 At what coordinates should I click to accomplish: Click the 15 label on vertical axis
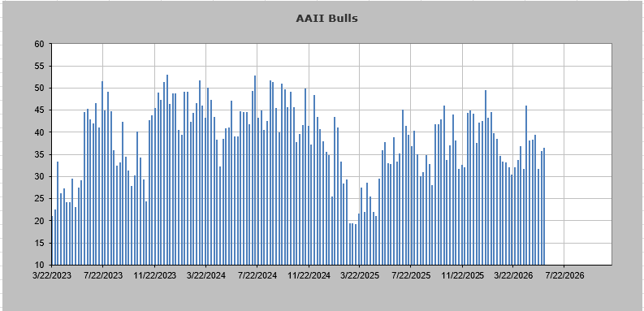click(x=40, y=244)
